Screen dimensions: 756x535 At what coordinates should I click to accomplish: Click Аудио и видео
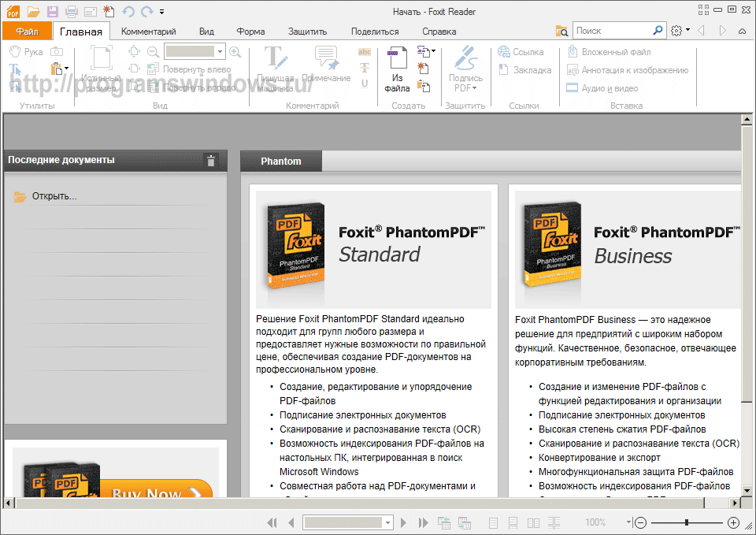click(x=602, y=88)
